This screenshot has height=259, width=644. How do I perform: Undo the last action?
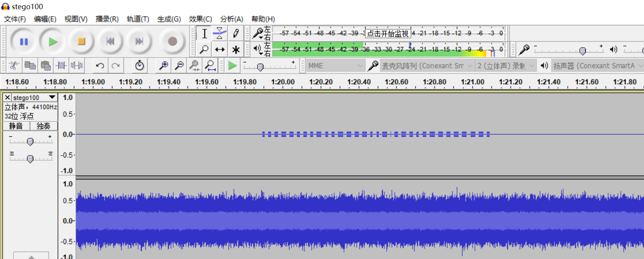100,66
